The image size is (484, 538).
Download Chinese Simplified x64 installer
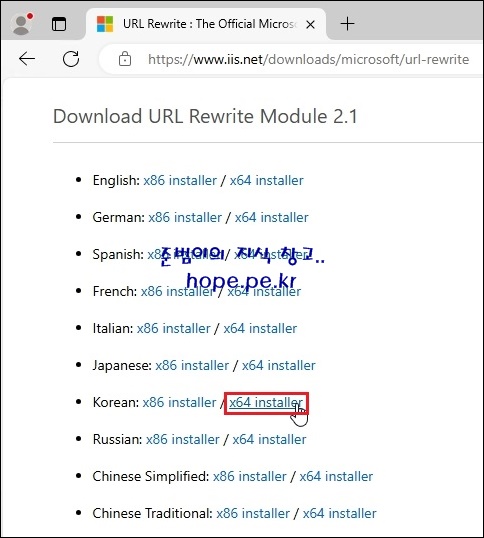[336, 477]
